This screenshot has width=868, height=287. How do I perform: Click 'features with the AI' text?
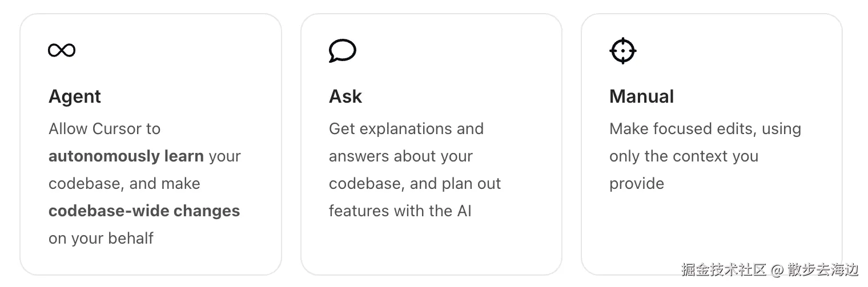click(400, 211)
